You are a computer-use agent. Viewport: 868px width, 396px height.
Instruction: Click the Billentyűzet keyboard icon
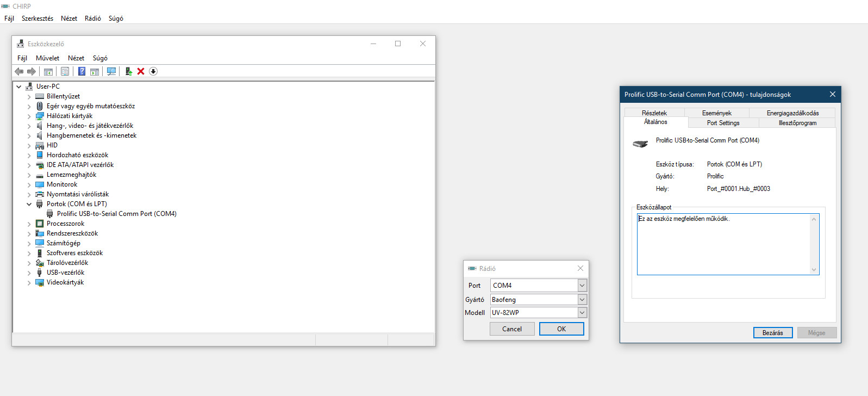40,96
